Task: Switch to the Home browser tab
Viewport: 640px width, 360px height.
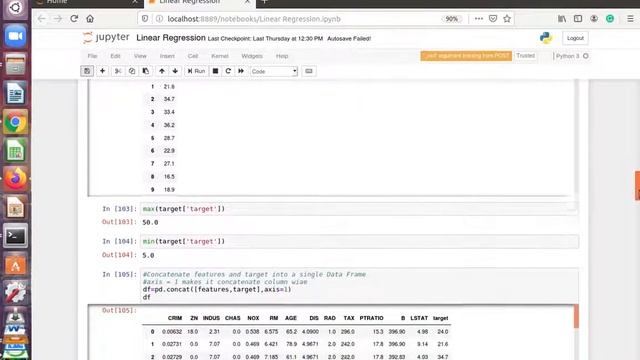Action: [88, 2]
